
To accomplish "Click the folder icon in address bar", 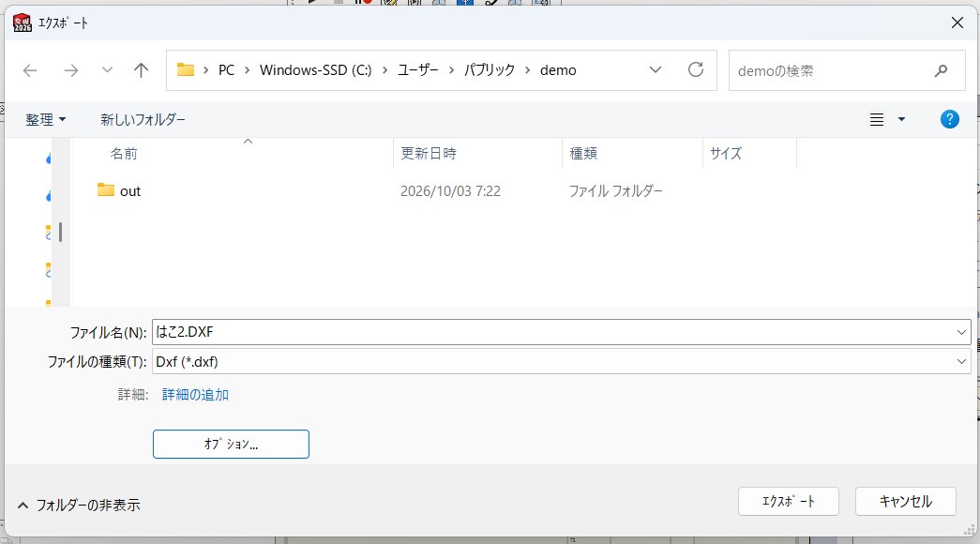I will (x=186, y=69).
